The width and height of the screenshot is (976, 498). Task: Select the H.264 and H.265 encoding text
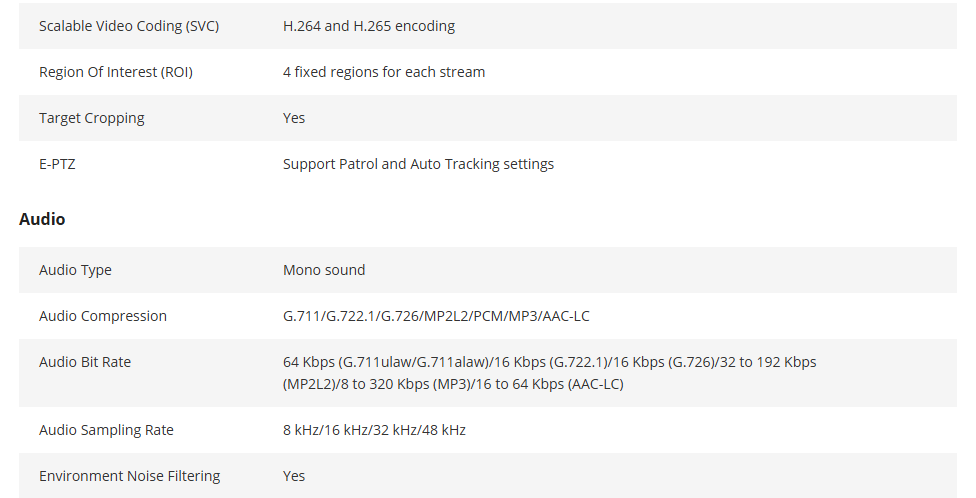click(x=368, y=26)
